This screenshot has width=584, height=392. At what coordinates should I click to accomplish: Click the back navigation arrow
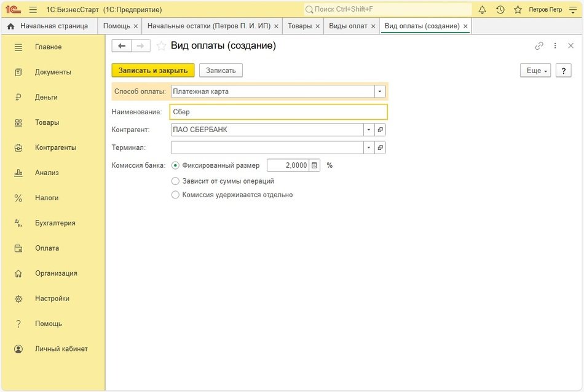121,45
